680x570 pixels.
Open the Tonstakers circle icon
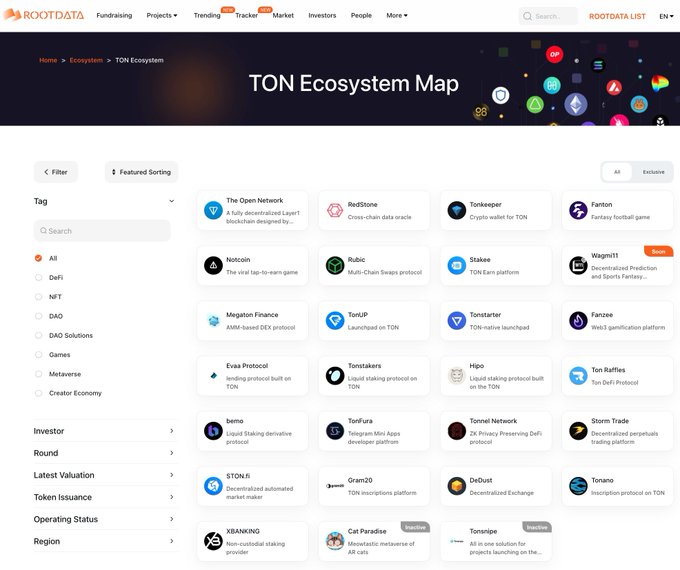click(335, 376)
